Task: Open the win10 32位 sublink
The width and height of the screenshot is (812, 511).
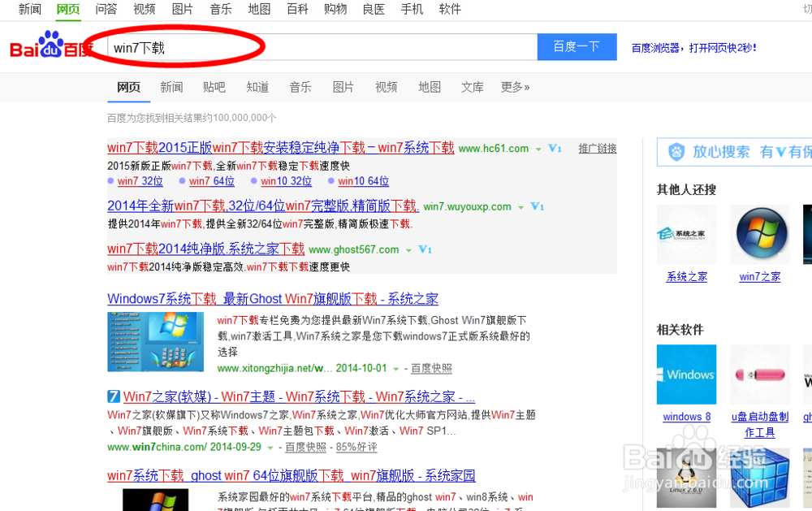Action: [x=287, y=181]
